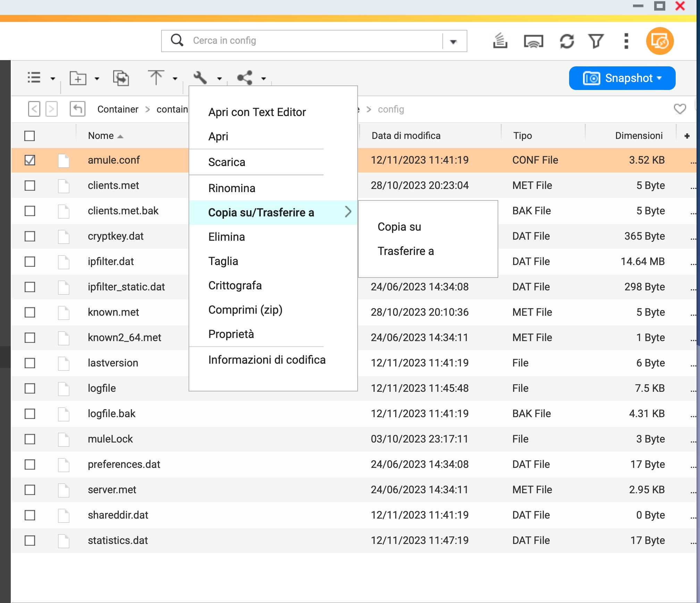Choose Trasferire a from submenu
This screenshot has width=700, height=603.
pos(406,251)
